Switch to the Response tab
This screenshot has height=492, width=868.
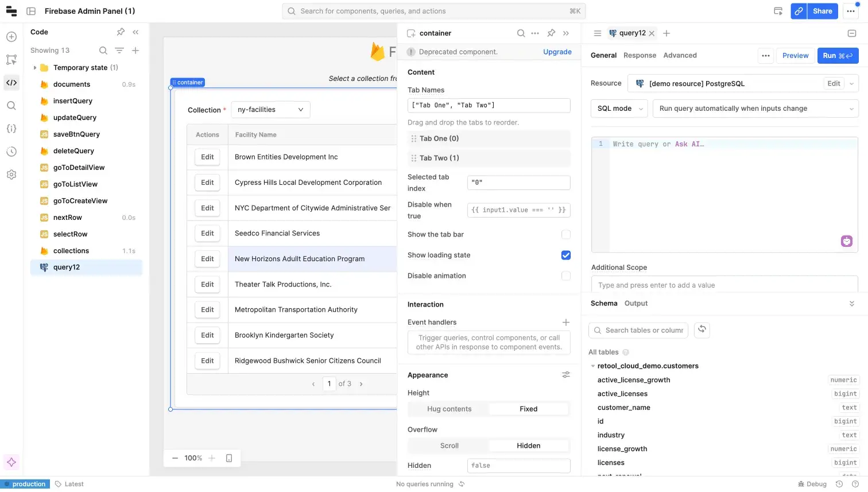(x=640, y=55)
